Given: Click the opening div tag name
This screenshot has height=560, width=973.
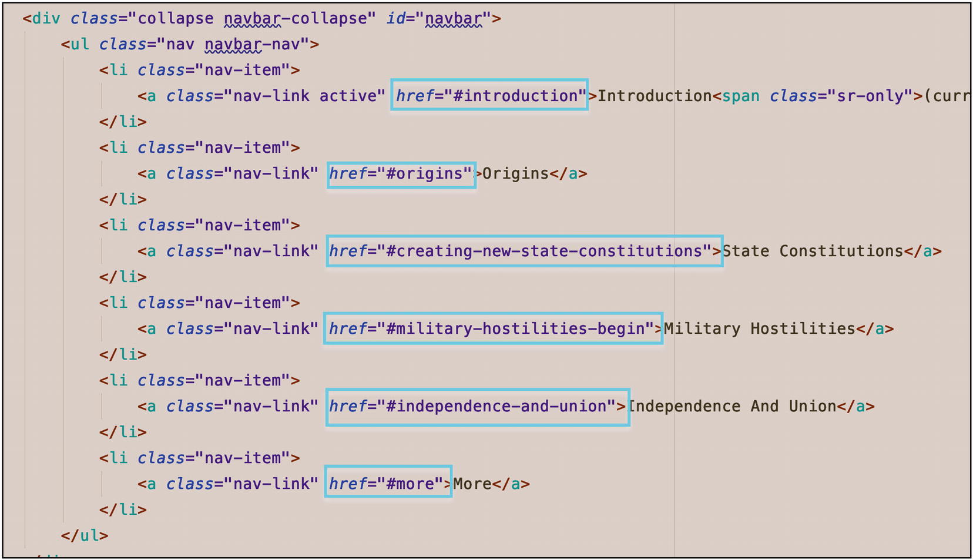Looking at the screenshot, I should click(x=46, y=19).
